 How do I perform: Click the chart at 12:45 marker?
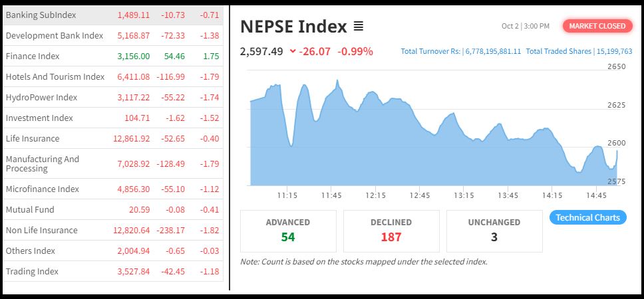[420, 159]
